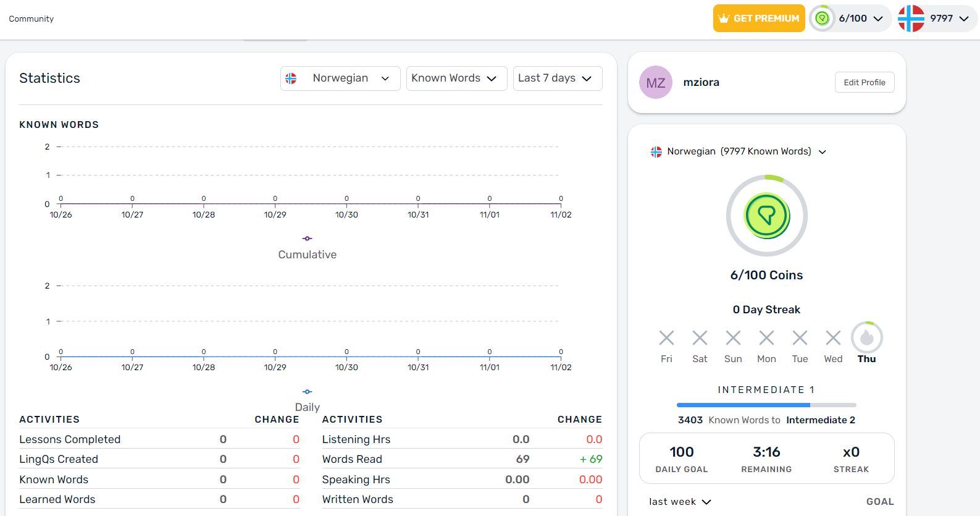Click the Listening Hrs row label
Image resolution: width=980 pixels, height=516 pixels.
click(356, 439)
